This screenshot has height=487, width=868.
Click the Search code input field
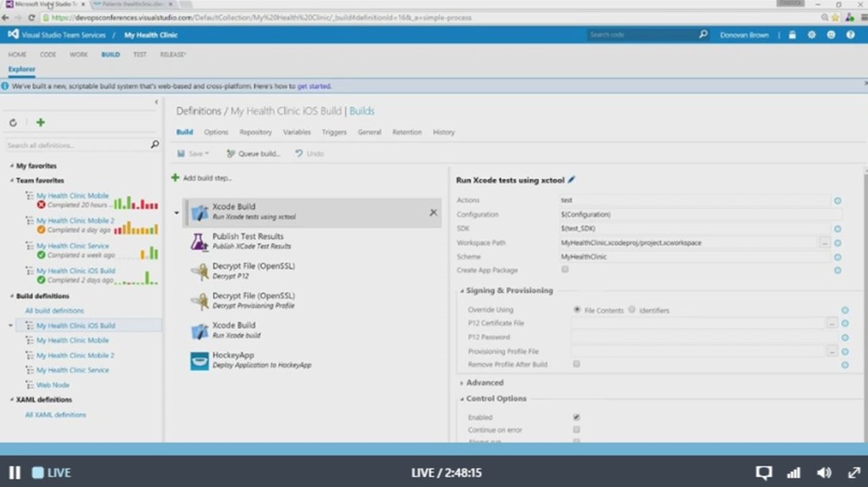643,34
